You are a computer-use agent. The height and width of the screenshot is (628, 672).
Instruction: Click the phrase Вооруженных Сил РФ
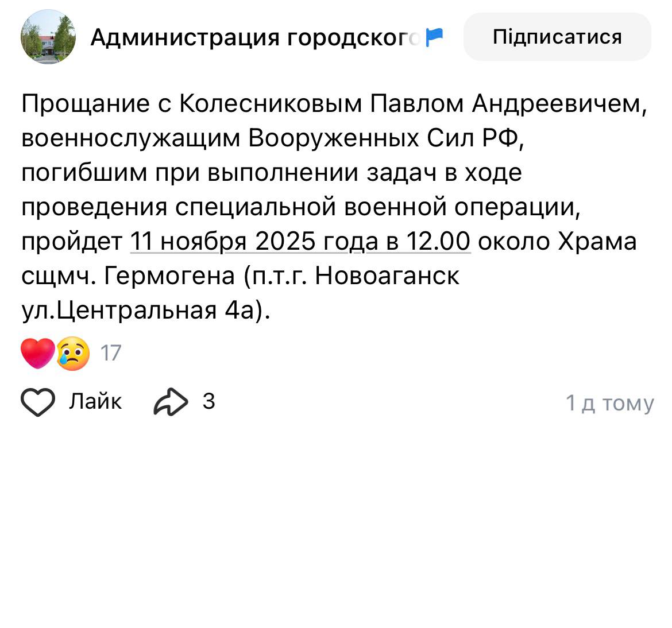click(384, 138)
